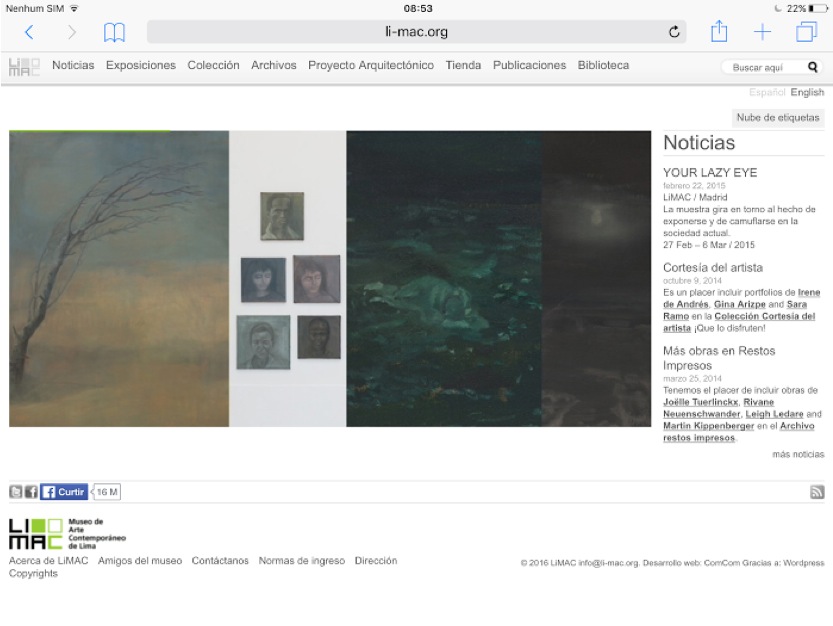Click Nube de etiquetas button
The image size is (833, 626).
(778, 117)
